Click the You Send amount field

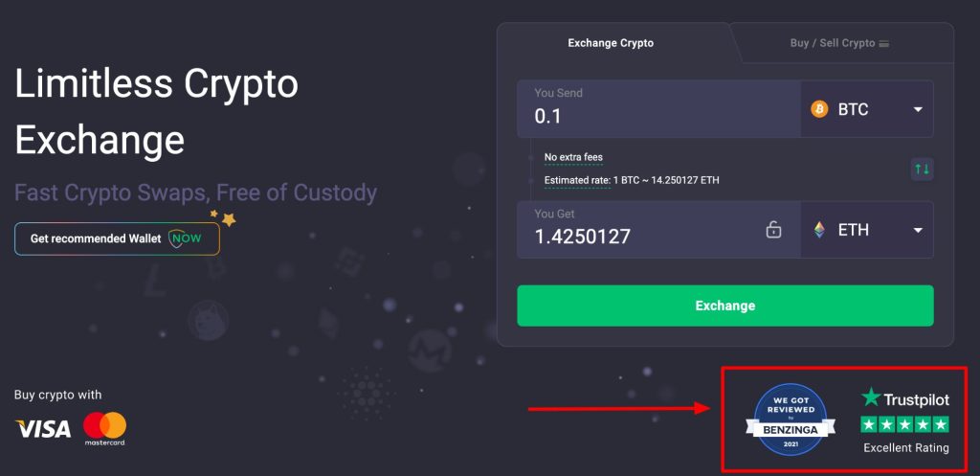[658, 109]
